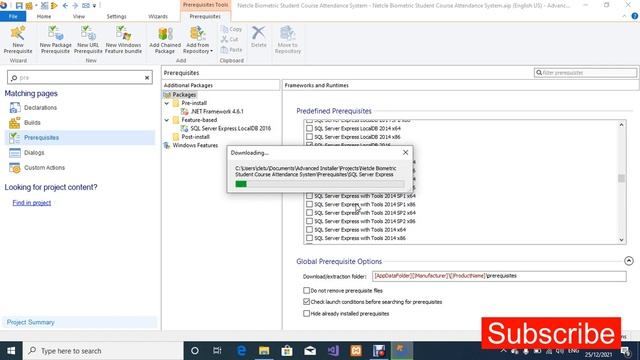Select Windows Features tree node

point(195,145)
